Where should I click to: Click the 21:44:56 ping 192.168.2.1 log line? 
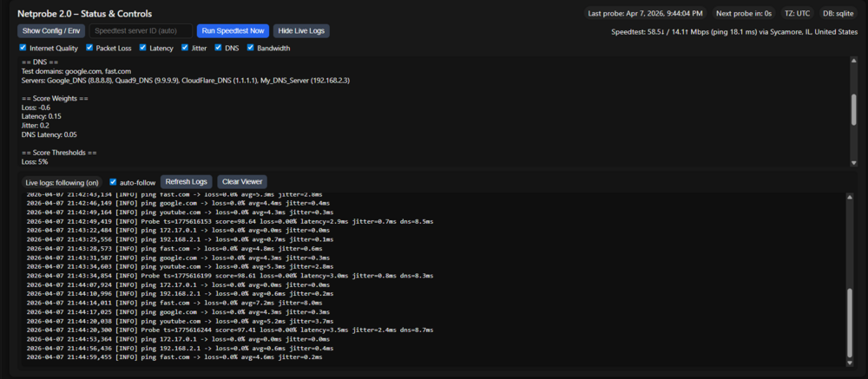180,349
